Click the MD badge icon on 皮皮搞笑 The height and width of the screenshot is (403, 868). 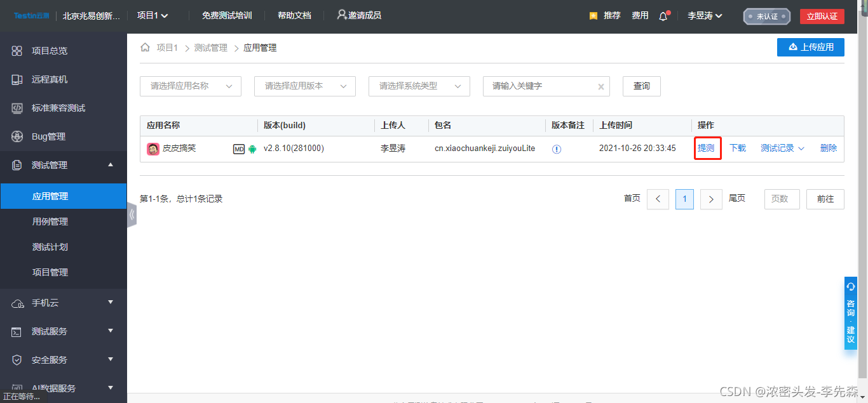[x=239, y=149]
